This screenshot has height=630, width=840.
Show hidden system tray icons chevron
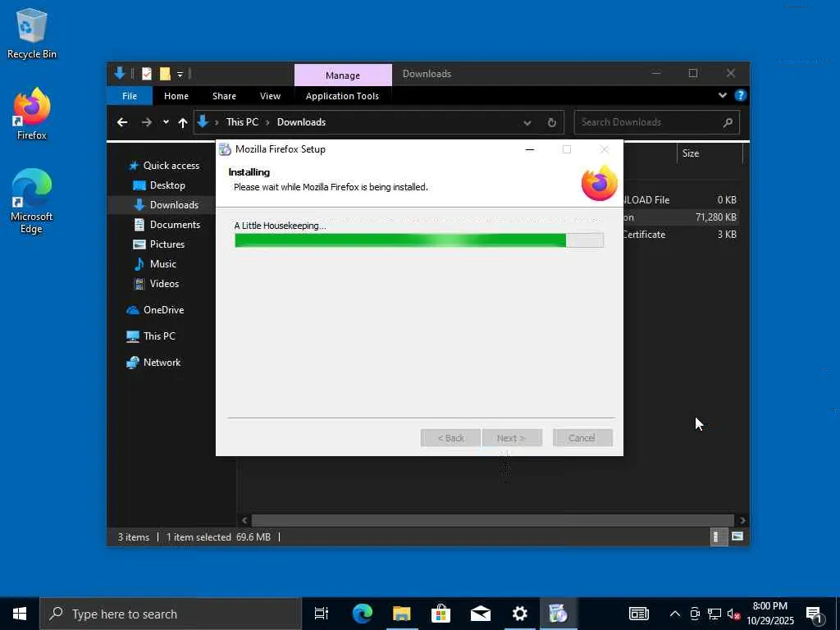coord(675,614)
